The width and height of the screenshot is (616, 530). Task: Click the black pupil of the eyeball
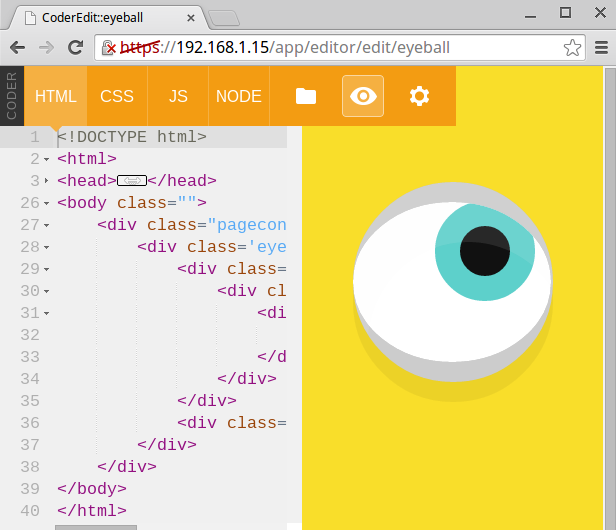point(485,251)
